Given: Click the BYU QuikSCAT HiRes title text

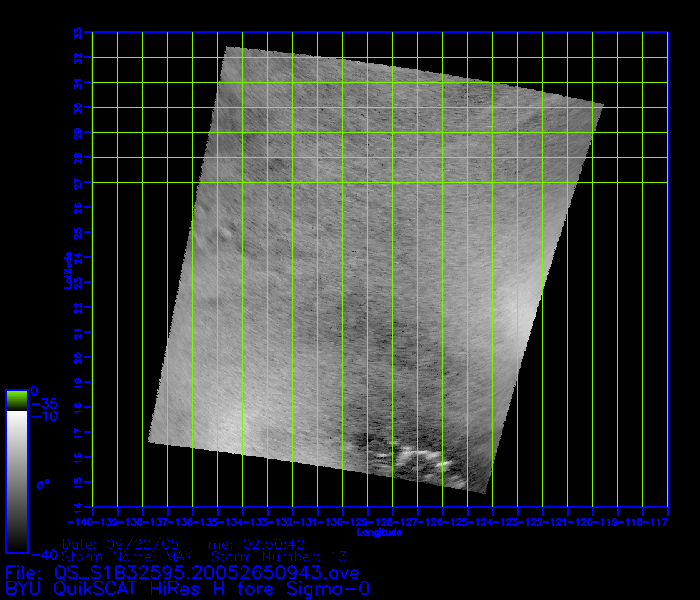Looking at the screenshot, I should click(x=187, y=588).
